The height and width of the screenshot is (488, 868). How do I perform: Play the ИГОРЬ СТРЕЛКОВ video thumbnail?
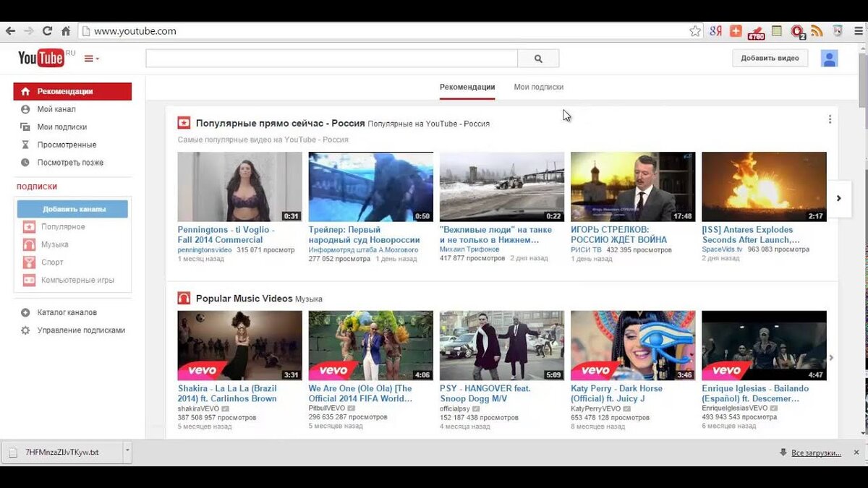pos(633,187)
